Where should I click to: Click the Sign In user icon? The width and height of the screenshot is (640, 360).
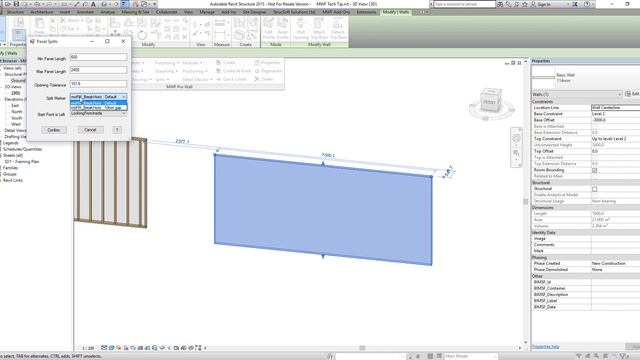(x=533, y=4)
